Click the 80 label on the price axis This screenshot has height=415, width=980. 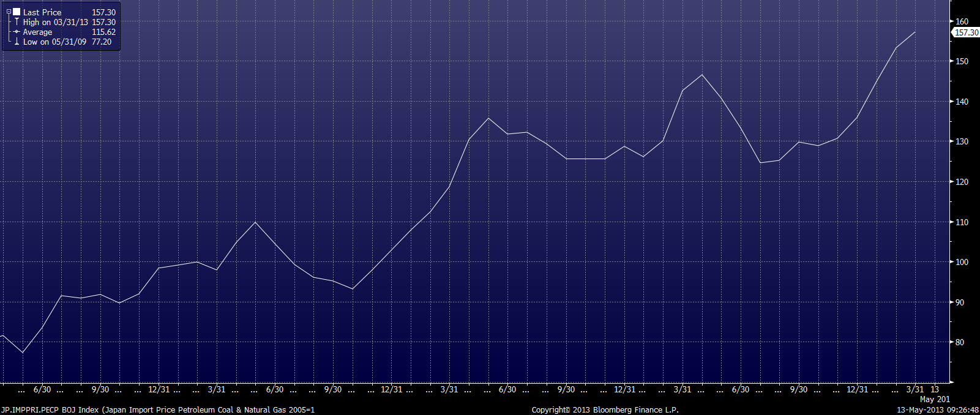(x=960, y=342)
